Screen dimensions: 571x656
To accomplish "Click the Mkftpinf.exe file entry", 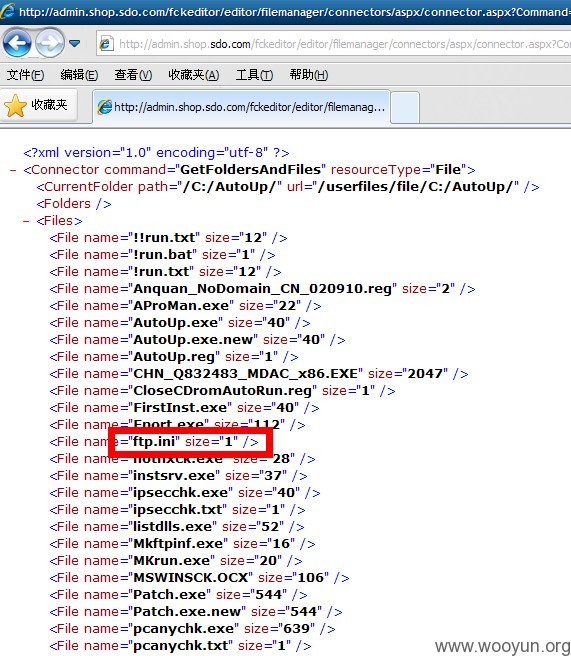I will tap(182, 544).
